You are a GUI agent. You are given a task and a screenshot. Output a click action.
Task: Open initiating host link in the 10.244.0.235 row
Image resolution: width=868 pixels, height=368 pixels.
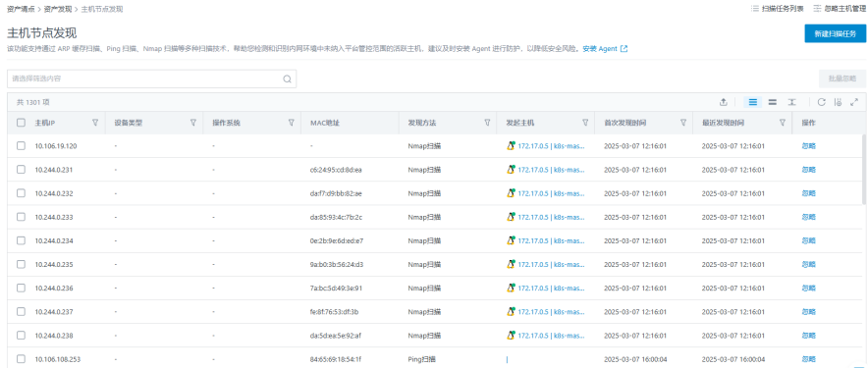point(552,265)
